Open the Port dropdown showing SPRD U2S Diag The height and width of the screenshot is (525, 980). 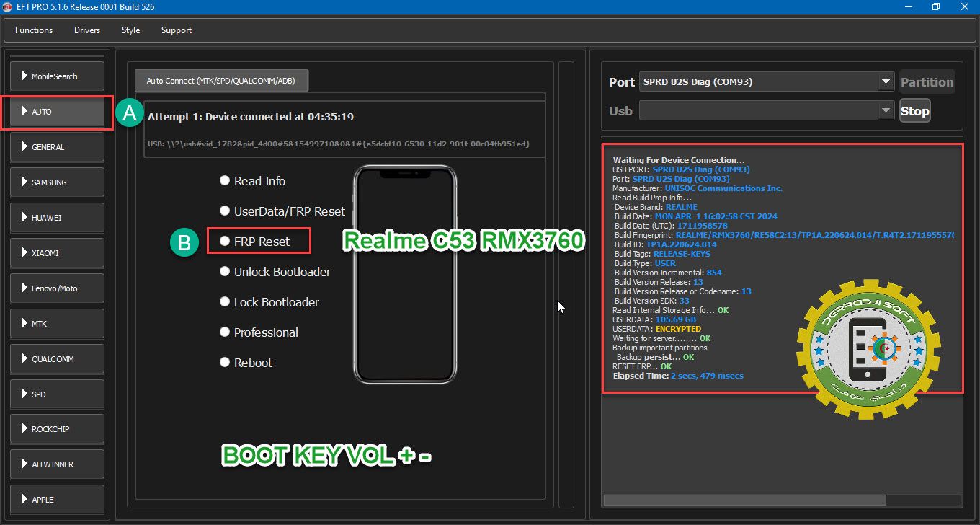click(x=767, y=82)
